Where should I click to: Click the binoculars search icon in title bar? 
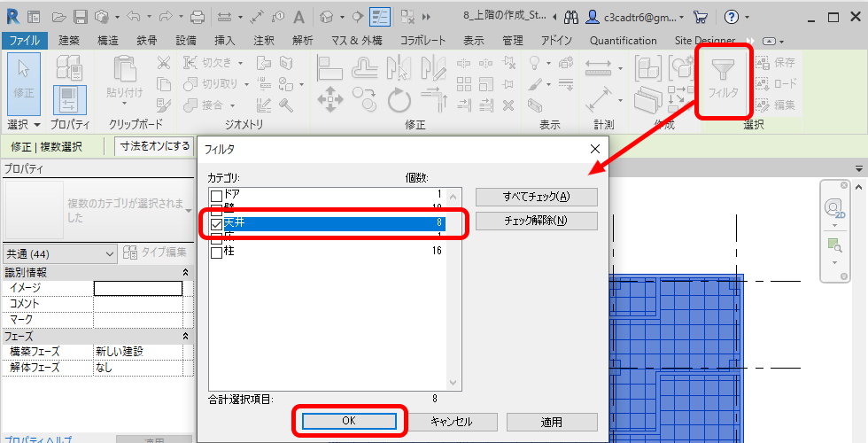pos(570,17)
